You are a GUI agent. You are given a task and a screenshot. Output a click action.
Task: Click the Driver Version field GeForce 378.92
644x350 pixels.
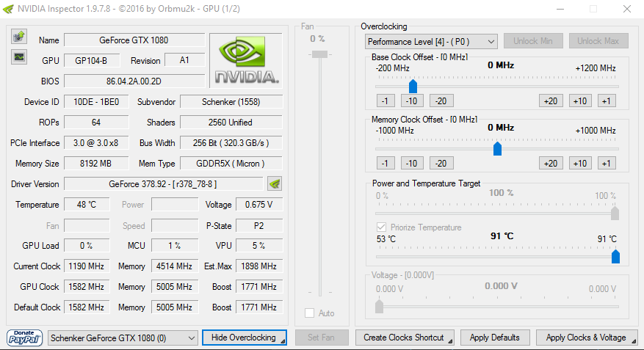163,184
